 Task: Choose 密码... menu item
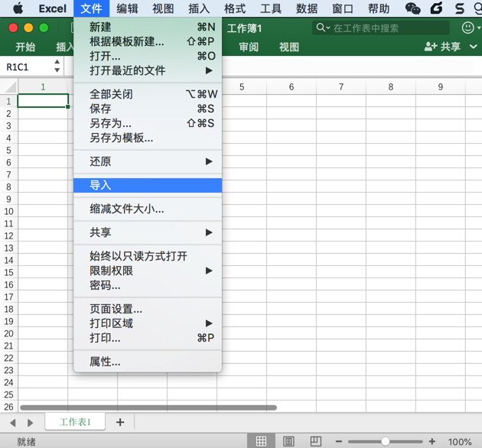click(x=148, y=285)
